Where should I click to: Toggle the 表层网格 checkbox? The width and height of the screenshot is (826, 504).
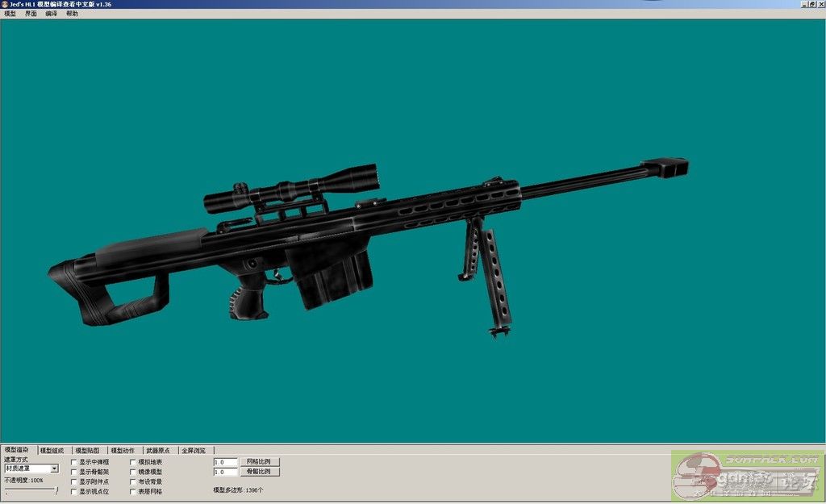pos(133,491)
